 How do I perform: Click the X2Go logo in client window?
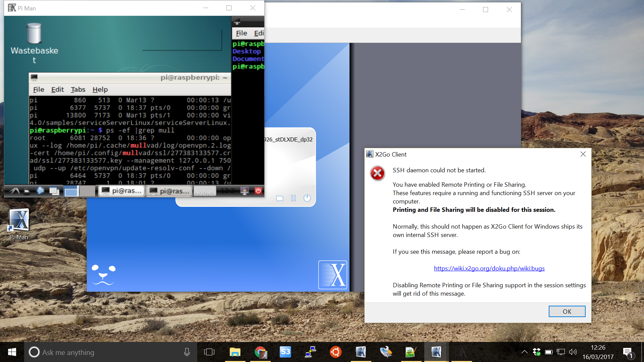[x=333, y=275]
